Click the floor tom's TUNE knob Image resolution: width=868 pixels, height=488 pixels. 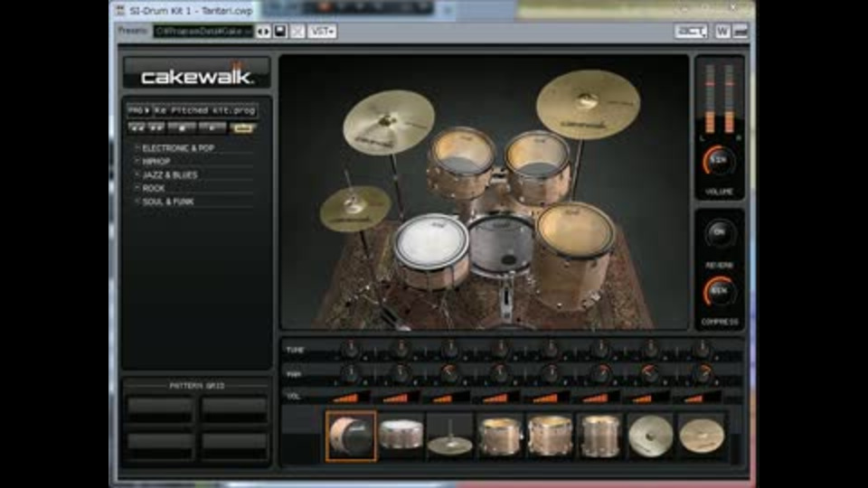click(600, 349)
